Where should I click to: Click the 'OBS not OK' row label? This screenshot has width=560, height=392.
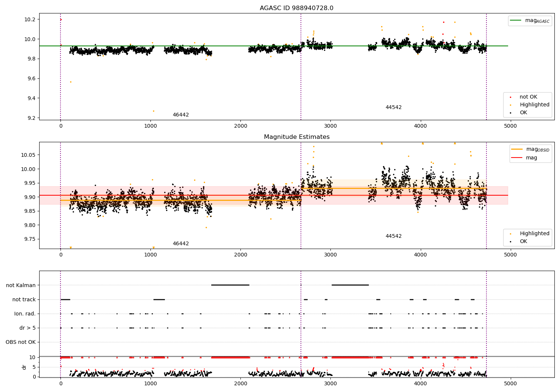(21, 342)
